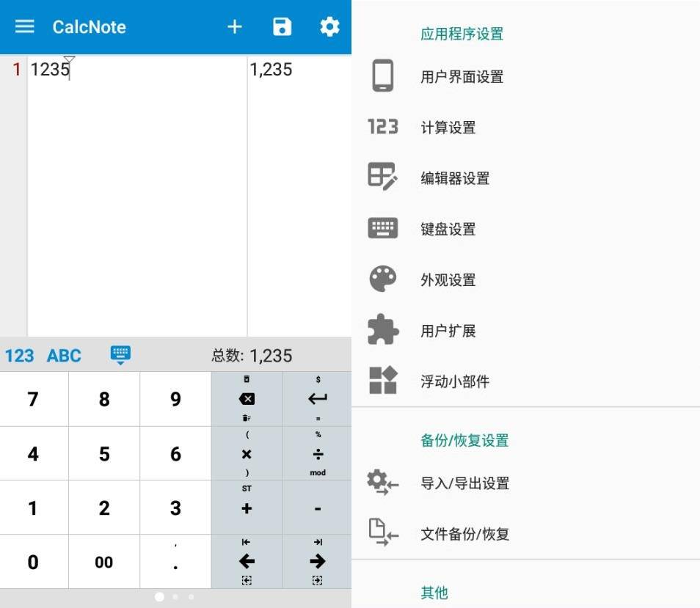Click the widgets icon for 浮动小部件
The width and height of the screenshot is (700, 608).
383,381
